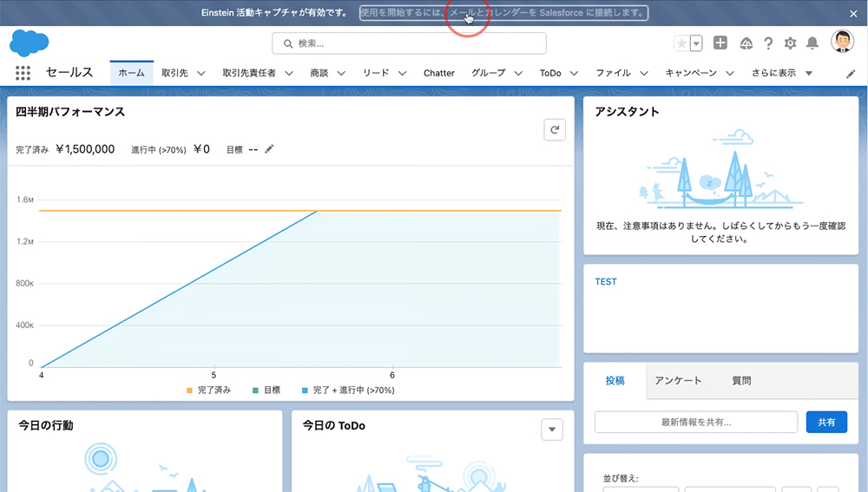Screen dimensions: 868x492
Task: Click the 最新情報を共有 input box
Action: pyautogui.click(x=696, y=423)
